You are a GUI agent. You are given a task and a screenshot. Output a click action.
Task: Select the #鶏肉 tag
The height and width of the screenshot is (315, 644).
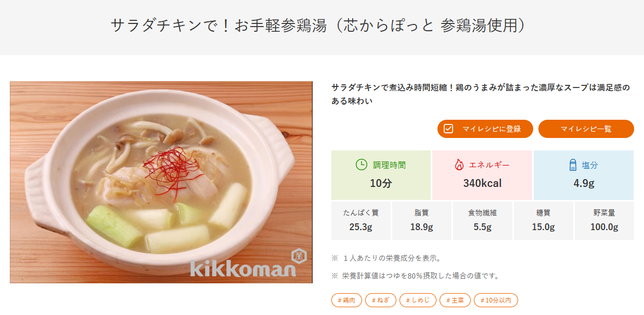(346, 300)
